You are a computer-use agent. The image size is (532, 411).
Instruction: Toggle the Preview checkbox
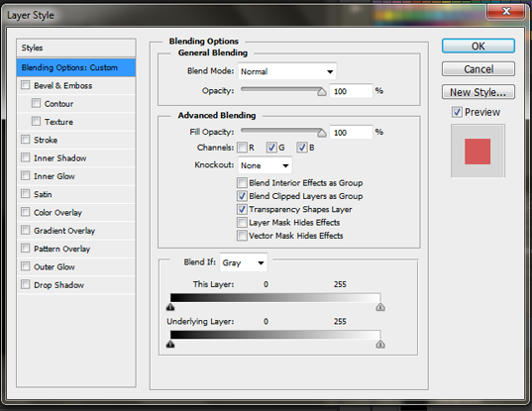coord(457,112)
